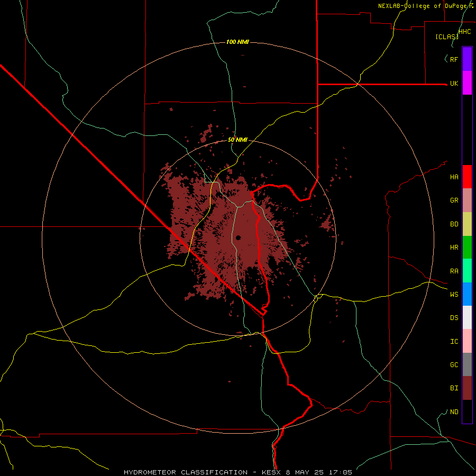The width and height of the screenshot is (476, 476).
Task: Click the 'HR' legend label
Action: click(454, 248)
